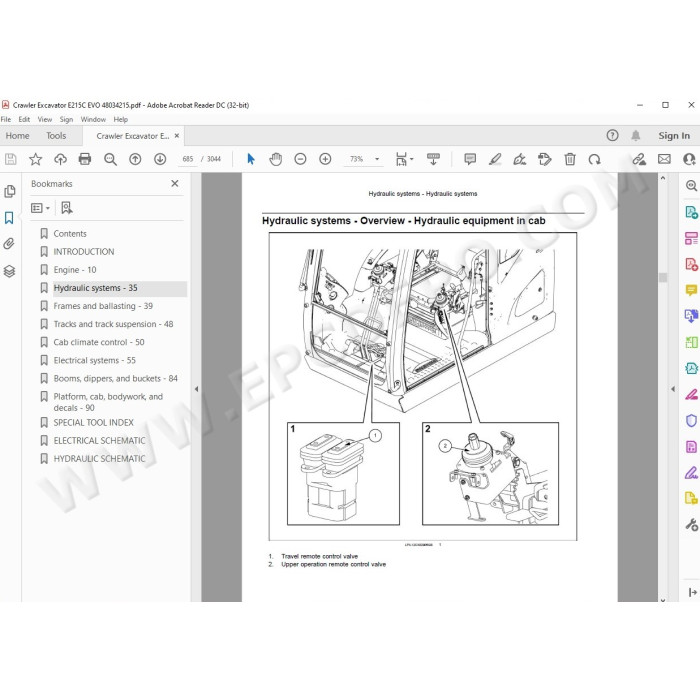
Task: Jump to Frames and ballasting - 39
Action: pyautogui.click(x=103, y=306)
